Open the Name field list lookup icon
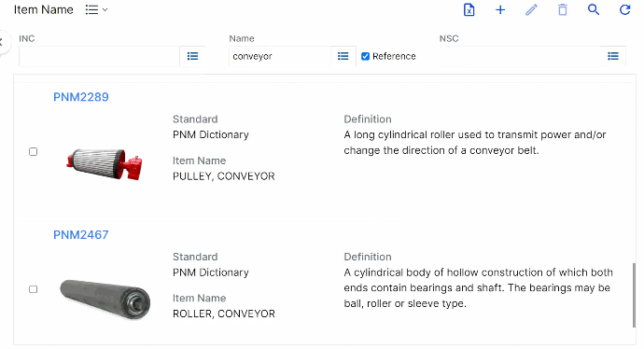This screenshot has height=349, width=644. (343, 56)
